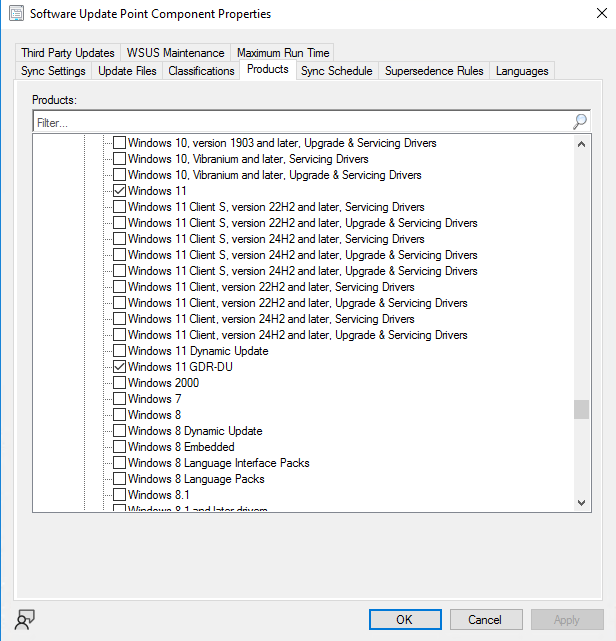Image resolution: width=616 pixels, height=641 pixels.
Task: Select the Windows 8 Language Interface Packs label
Action: (x=219, y=463)
